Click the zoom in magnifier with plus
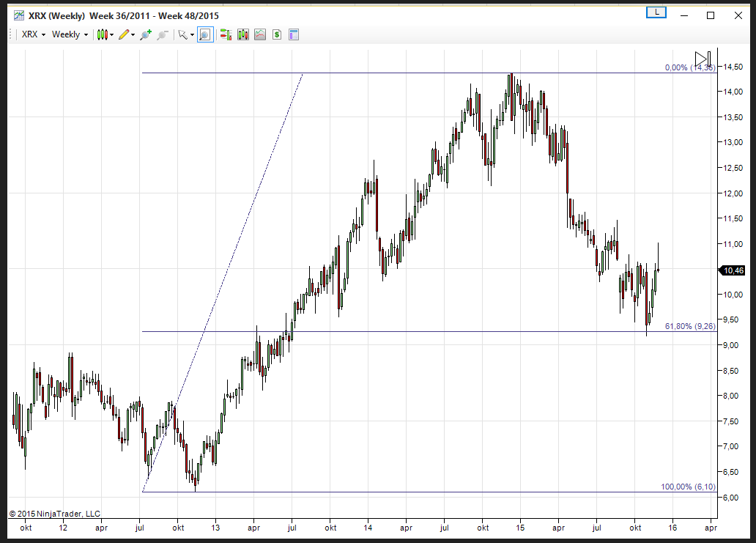Viewport: 756px width, 543px height. coord(146,34)
